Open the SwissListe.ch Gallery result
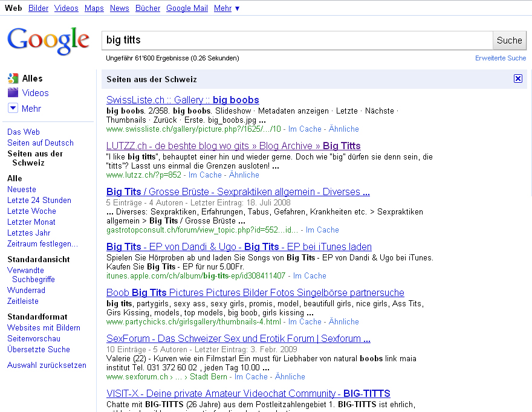 click(183, 100)
